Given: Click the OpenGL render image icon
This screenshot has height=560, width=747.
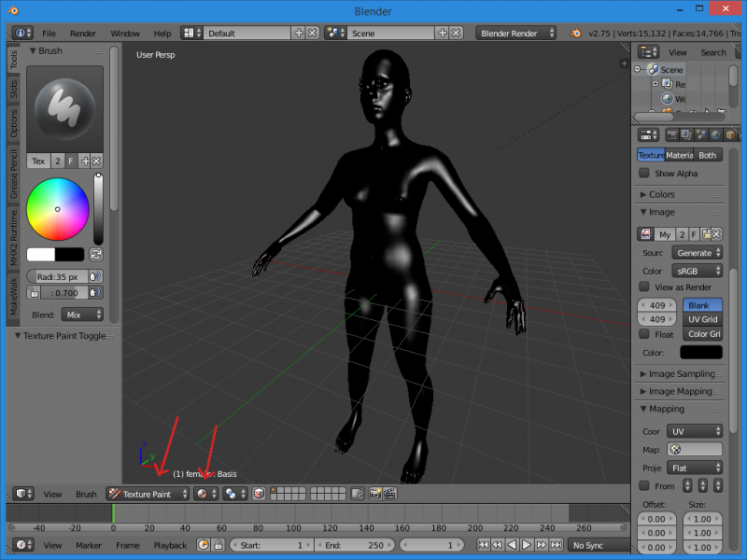Looking at the screenshot, I should coord(373,494).
